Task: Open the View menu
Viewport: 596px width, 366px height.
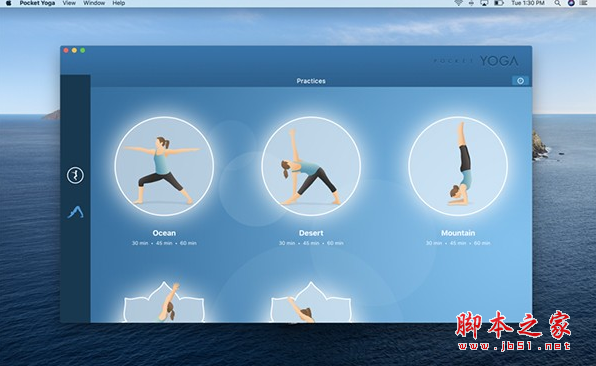Action: tap(69, 3)
